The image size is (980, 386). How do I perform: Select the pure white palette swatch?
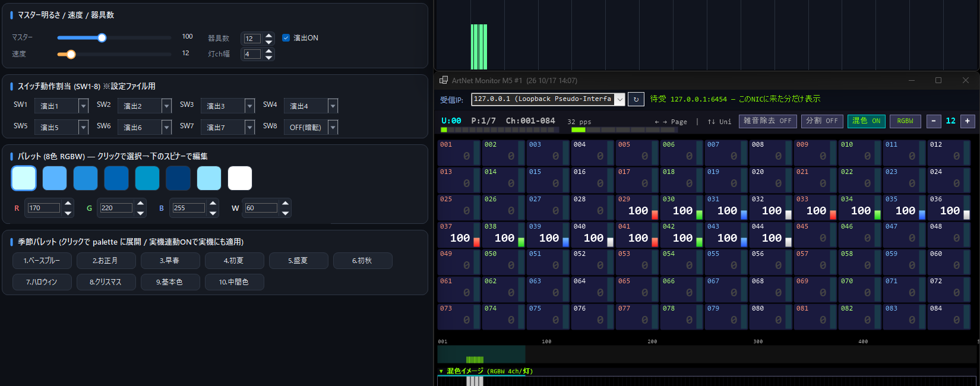(x=240, y=178)
